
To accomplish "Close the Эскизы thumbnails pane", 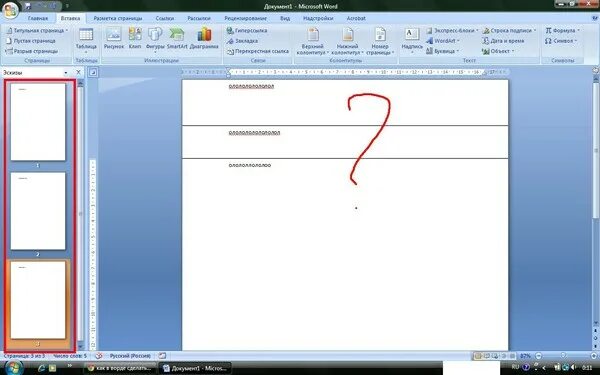I will click(78, 72).
